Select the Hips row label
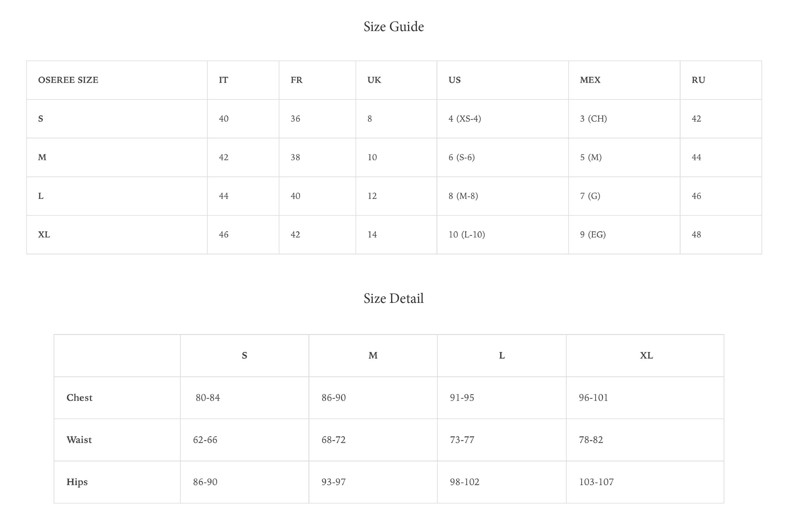The width and height of the screenshot is (797, 532). (77, 482)
